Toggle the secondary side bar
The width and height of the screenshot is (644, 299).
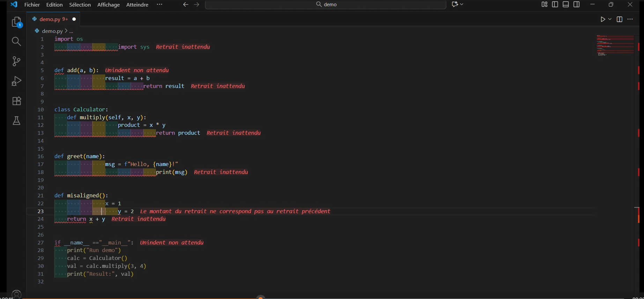(x=577, y=5)
